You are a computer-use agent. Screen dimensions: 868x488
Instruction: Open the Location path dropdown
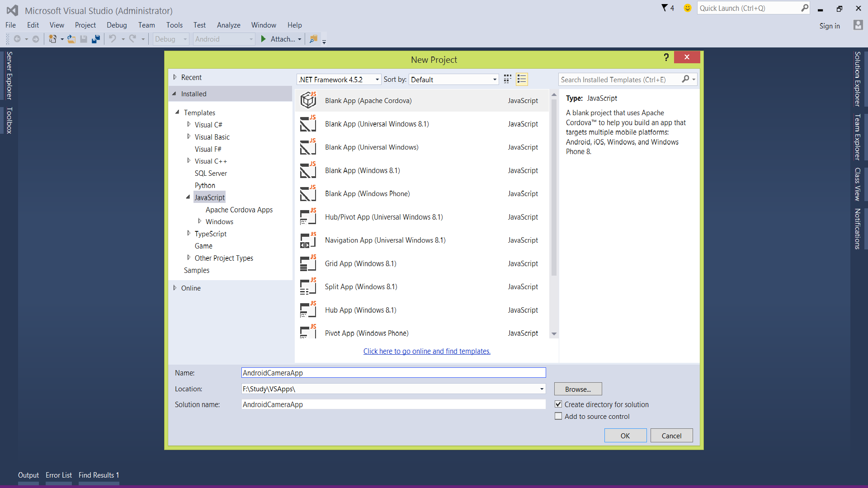542,389
